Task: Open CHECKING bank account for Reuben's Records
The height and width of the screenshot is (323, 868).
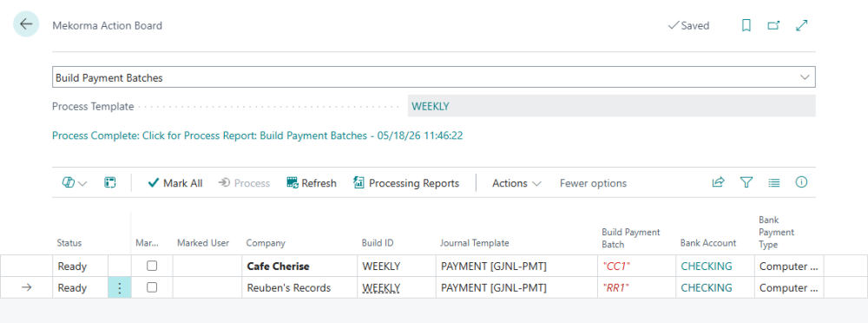Action: click(x=707, y=288)
